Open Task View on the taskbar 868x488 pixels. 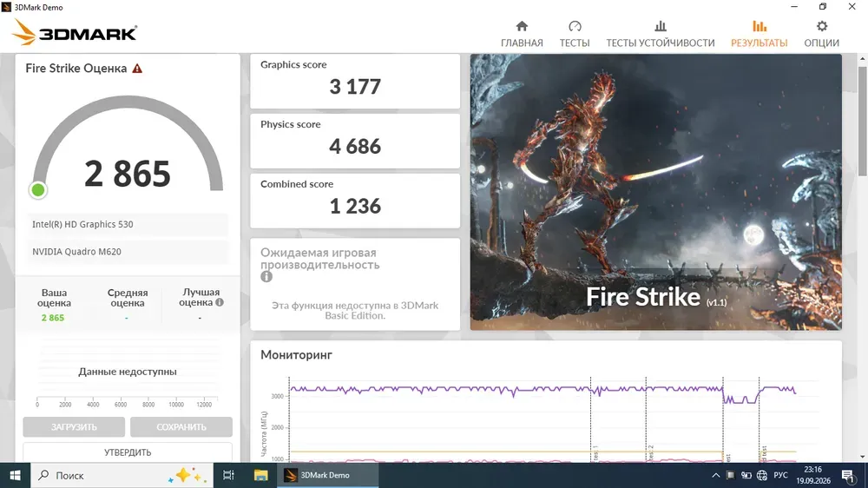point(229,475)
